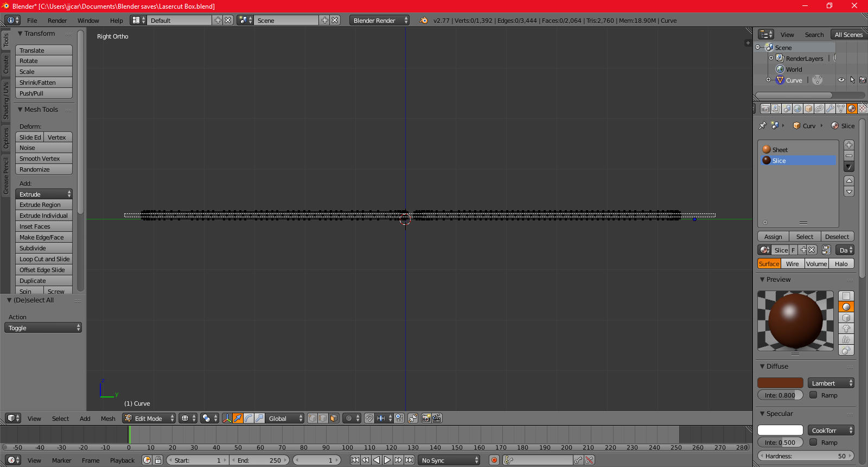Open the Lambert diffuse shader dropdown
Screen dimensions: 868x467
click(x=831, y=383)
